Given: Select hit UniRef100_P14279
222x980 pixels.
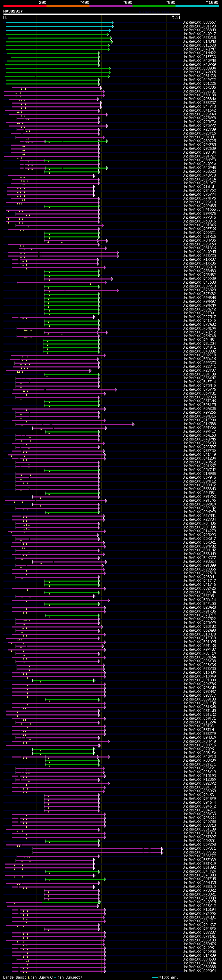Looking at the screenshot, I should tap(199, 531).
